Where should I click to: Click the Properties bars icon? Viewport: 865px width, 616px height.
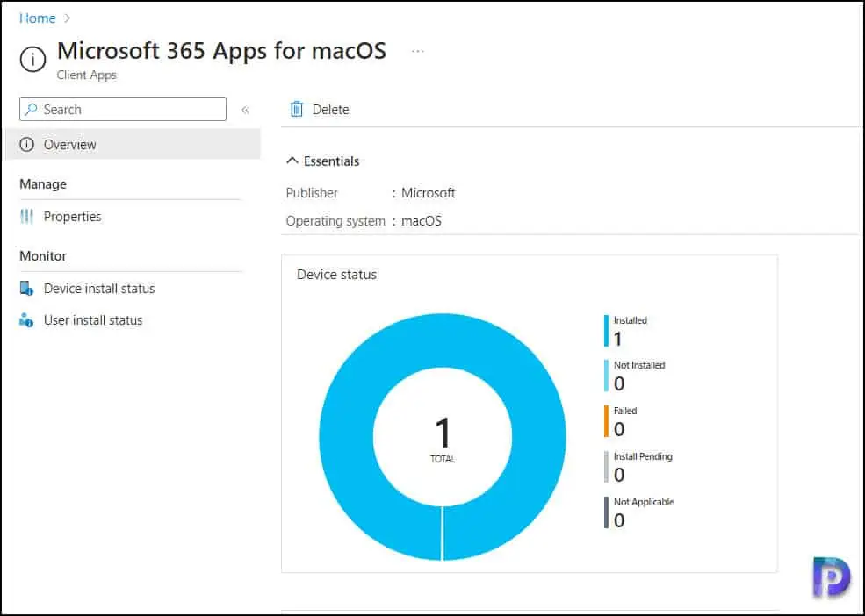click(x=26, y=217)
